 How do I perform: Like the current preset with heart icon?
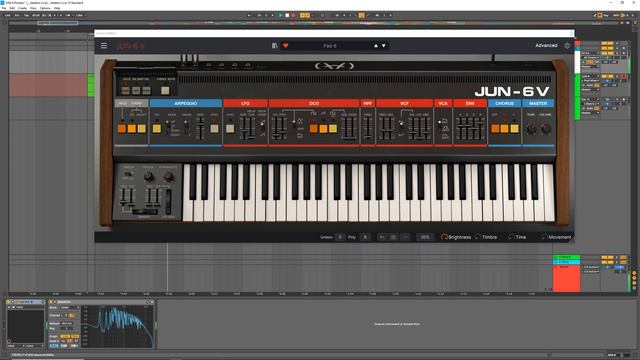tap(286, 46)
